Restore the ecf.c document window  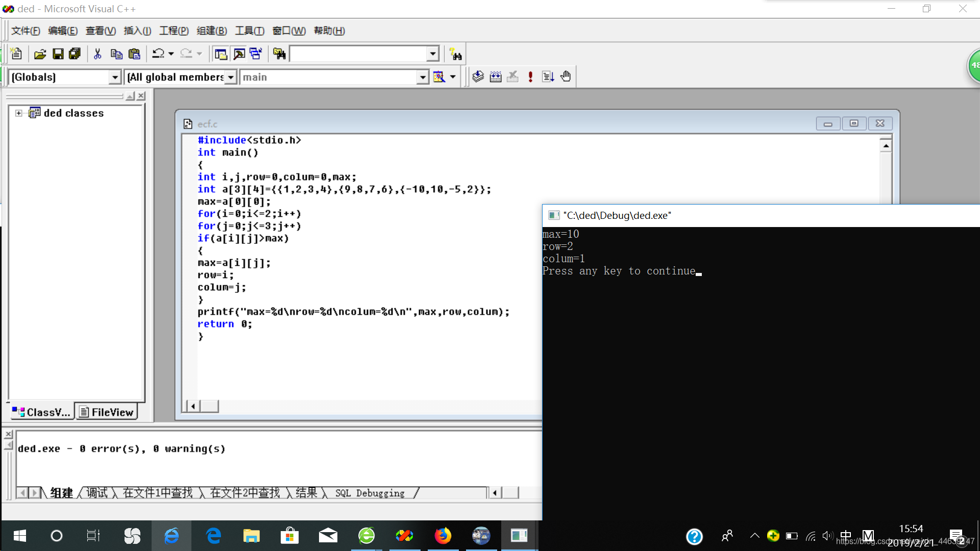[x=853, y=123]
